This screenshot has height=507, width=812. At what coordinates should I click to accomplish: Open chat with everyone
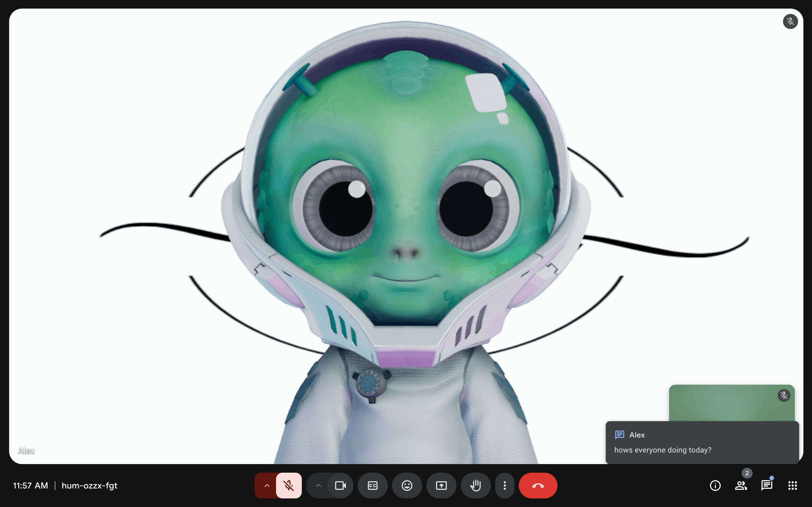click(767, 485)
